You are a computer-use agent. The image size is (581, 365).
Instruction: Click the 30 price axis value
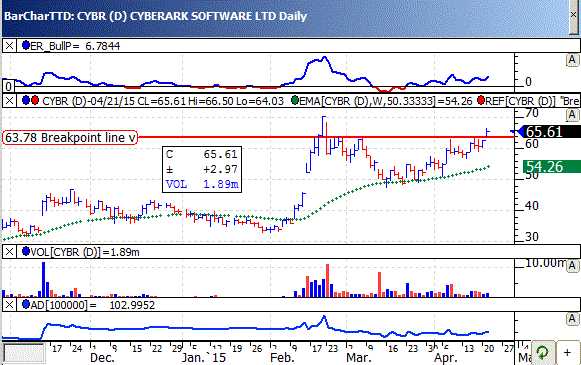(x=532, y=236)
